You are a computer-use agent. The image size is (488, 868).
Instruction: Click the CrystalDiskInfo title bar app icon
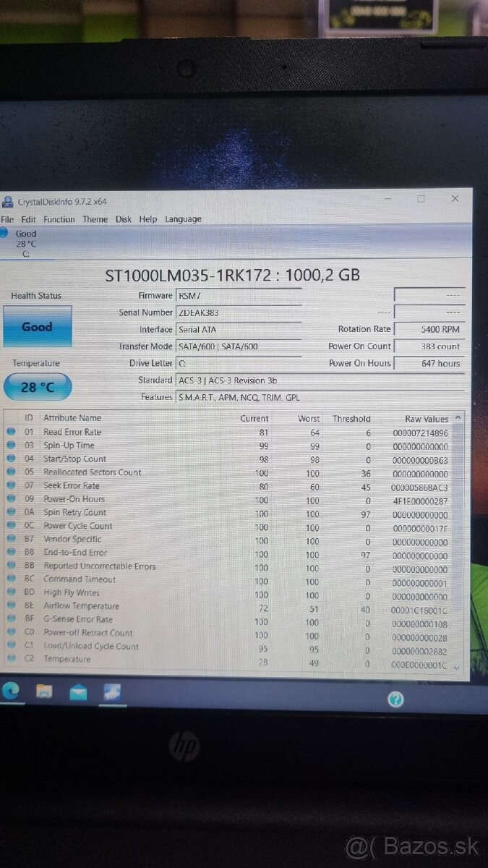tap(7, 201)
